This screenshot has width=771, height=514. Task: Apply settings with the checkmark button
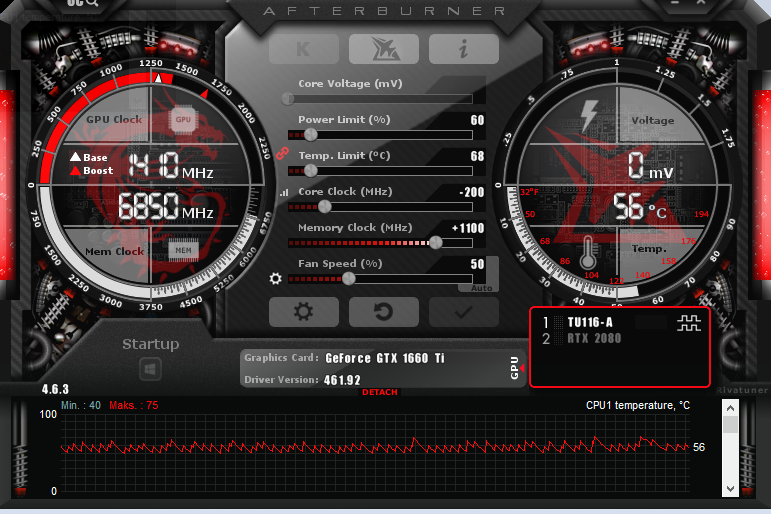pyautogui.click(x=464, y=312)
